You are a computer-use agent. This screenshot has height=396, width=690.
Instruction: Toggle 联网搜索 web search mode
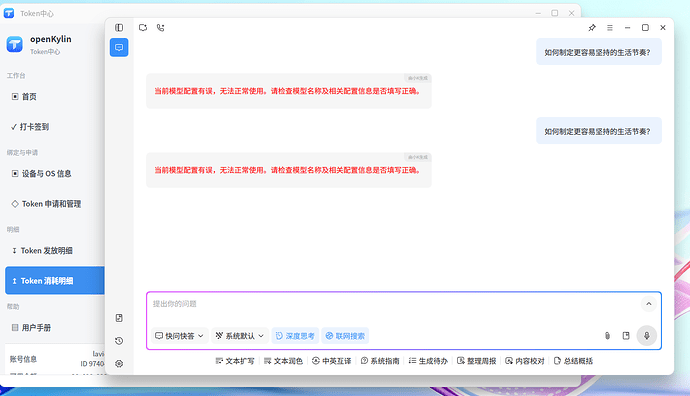tap(345, 336)
